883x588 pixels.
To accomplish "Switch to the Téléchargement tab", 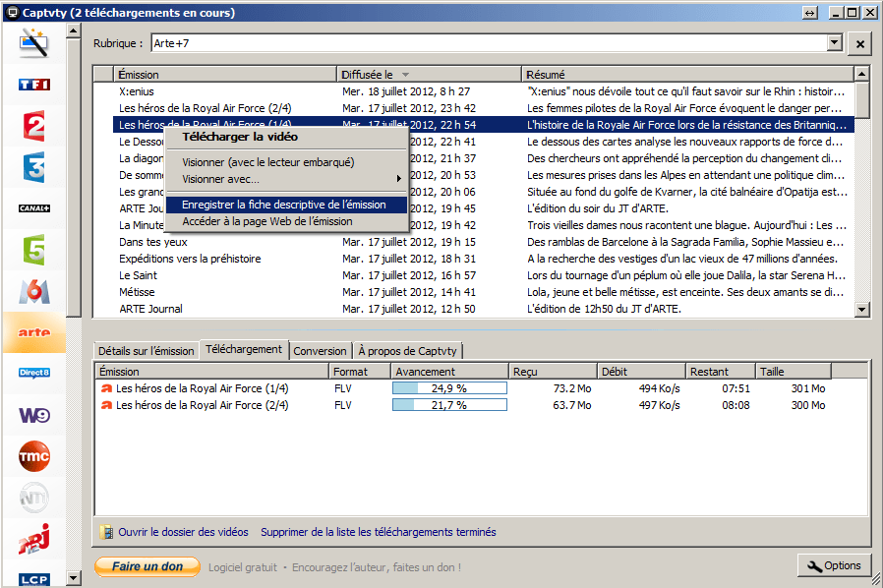I will [x=244, y=349].
